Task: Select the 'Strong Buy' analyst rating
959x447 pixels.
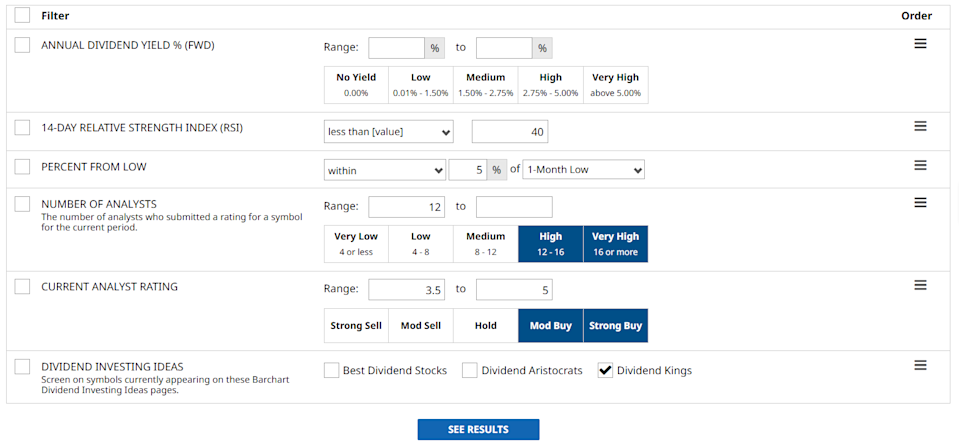Action: (615, 326)
